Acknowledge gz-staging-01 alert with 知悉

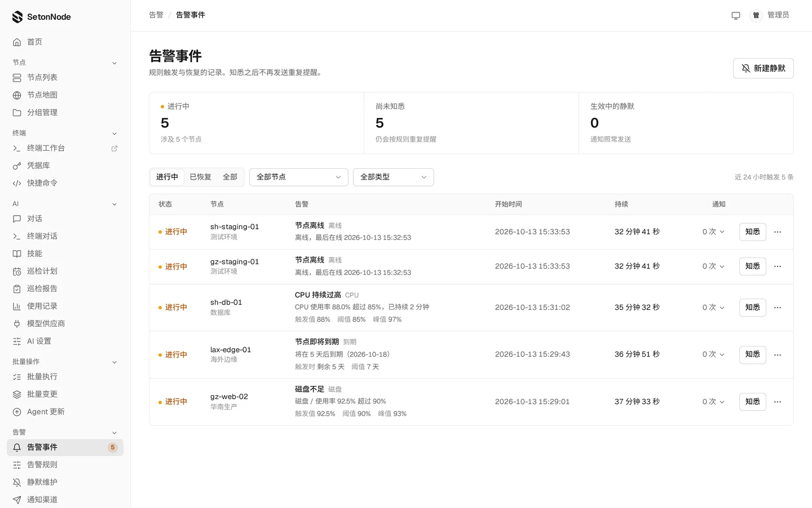point(753,266)
